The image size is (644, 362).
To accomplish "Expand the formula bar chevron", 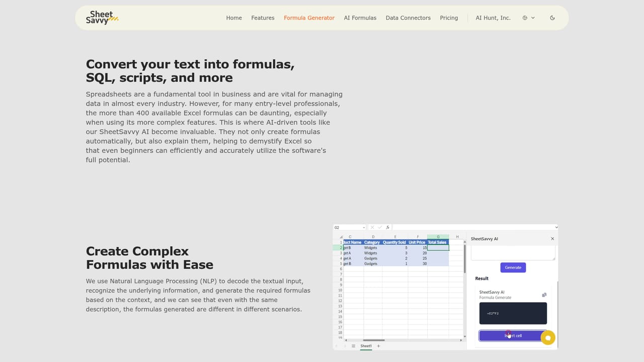I will 555,227.
